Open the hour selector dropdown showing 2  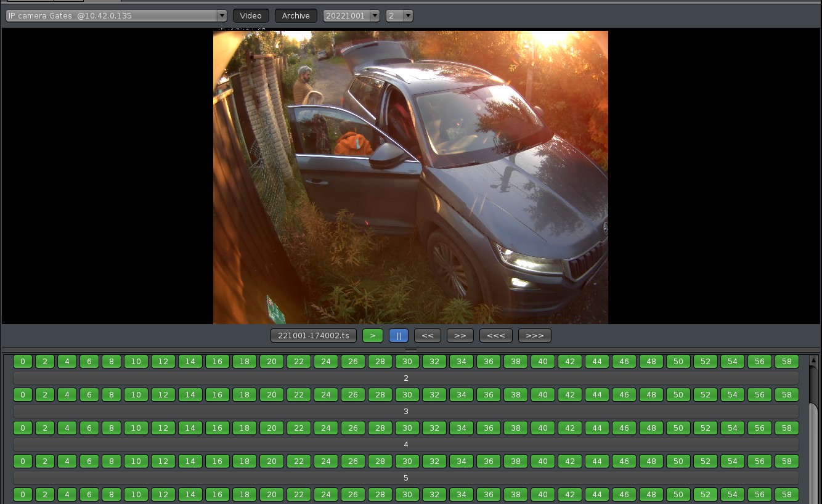point(399,16)
